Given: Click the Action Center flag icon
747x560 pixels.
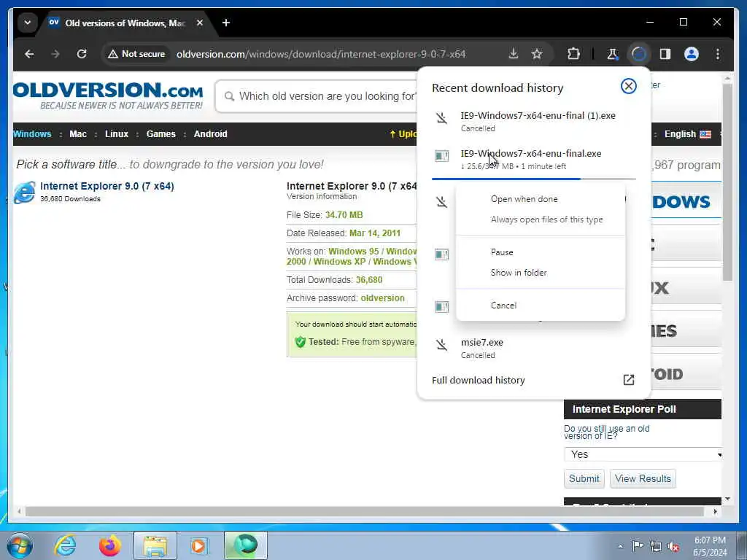Looking at the screenshot, I should (x=638, y=546).
